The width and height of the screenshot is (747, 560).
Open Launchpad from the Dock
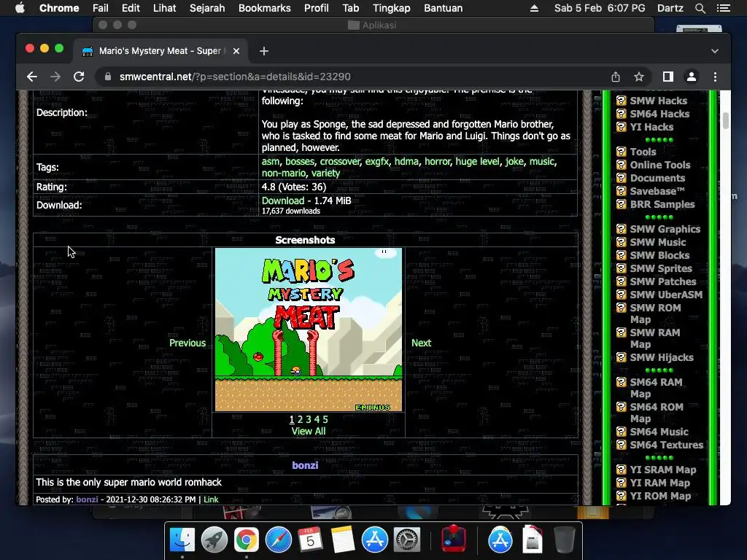(214, 540)
